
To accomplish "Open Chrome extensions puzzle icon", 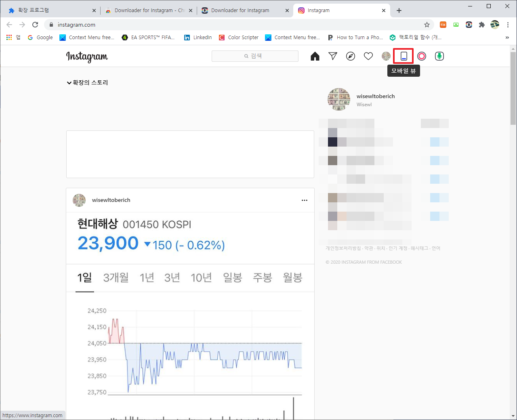I will pos(481,25).
